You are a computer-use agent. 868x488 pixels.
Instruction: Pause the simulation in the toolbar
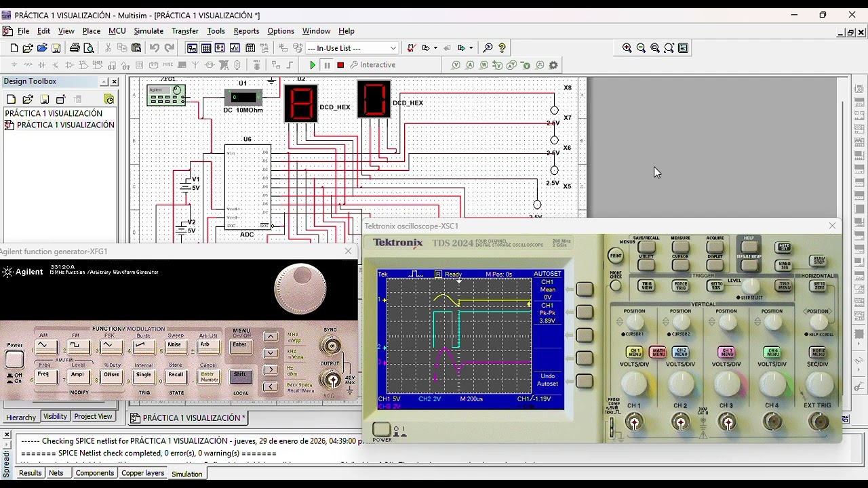tap(327, 65)
